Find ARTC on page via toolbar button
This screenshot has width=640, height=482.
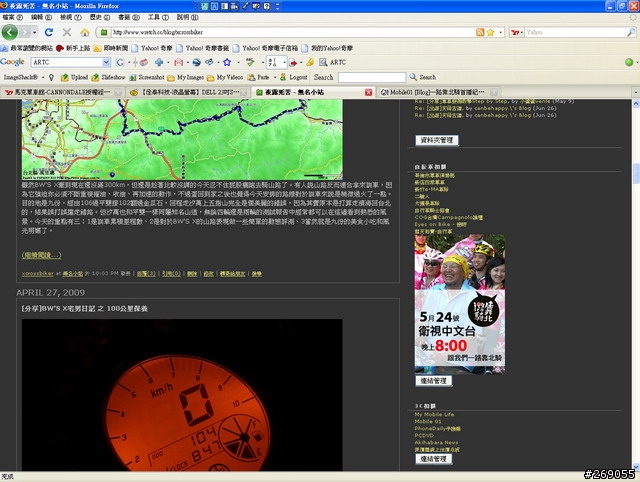(333, 62)
